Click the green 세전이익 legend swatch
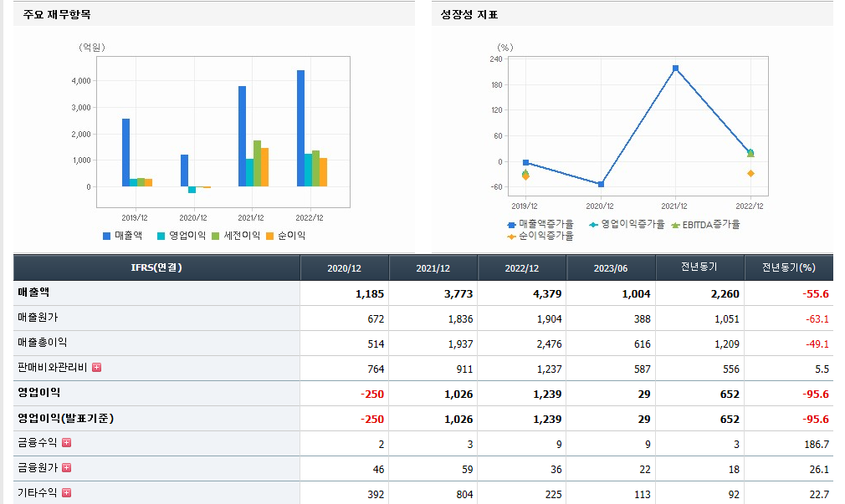 click(216, 236)
